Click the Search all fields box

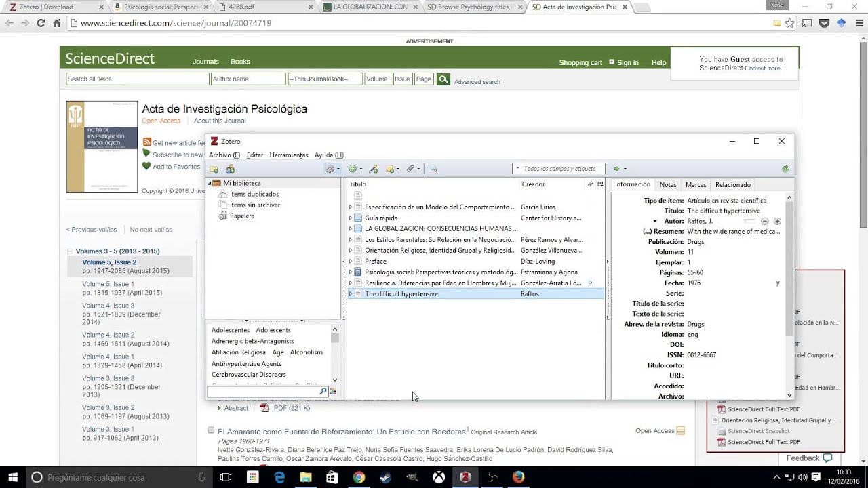click(138, 79)
